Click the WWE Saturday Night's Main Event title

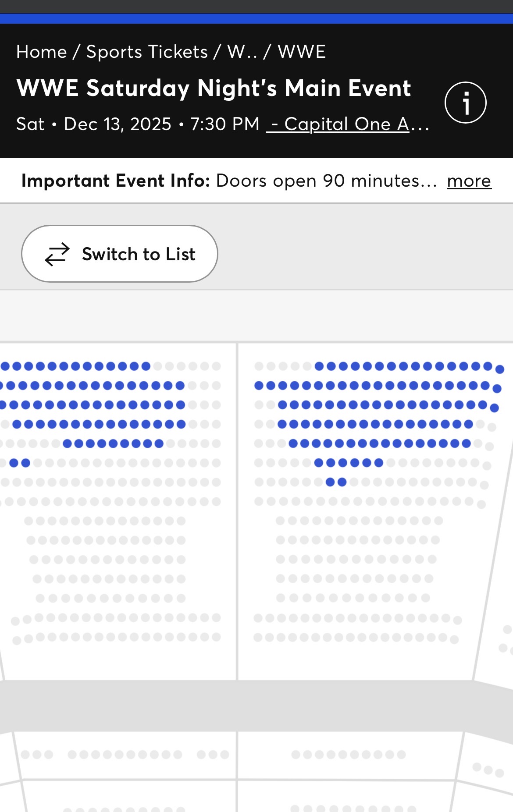pyautogui.click(x=214, y=88)
